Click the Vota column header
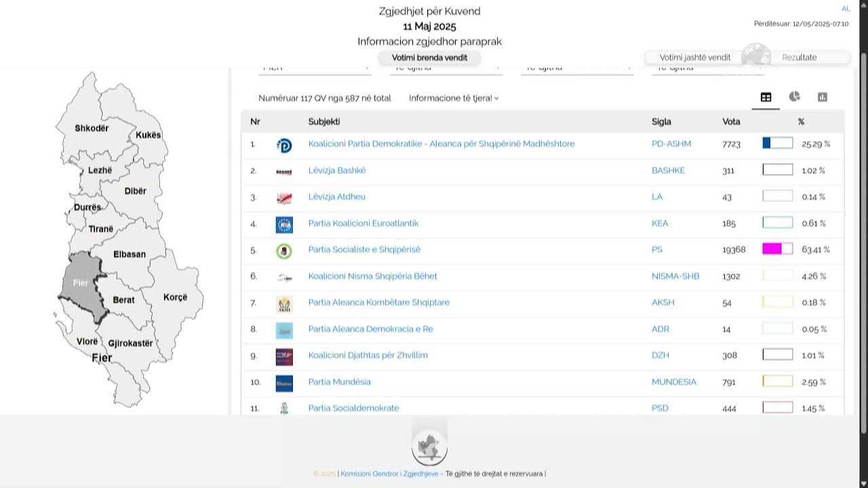The height and width of the screenshot is (488, 868). pyautogui.click(x=731, y=121)
